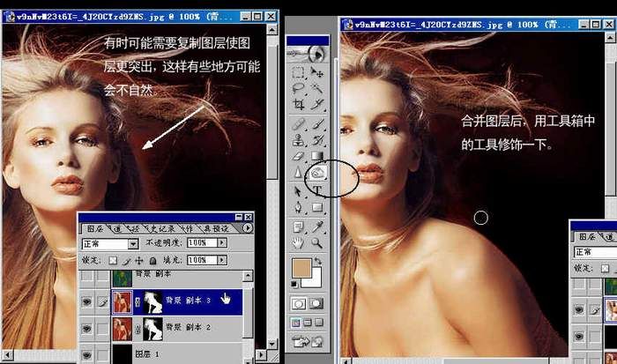Choose Full Screen with menu bar mode
The image size is (617, 364).
click(x=308, y=323)
